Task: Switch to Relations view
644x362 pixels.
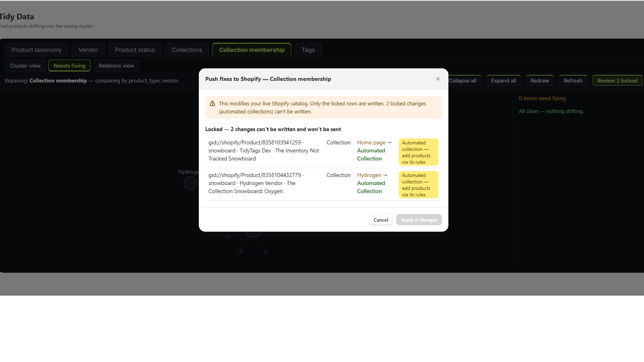Action: [116, 66]
